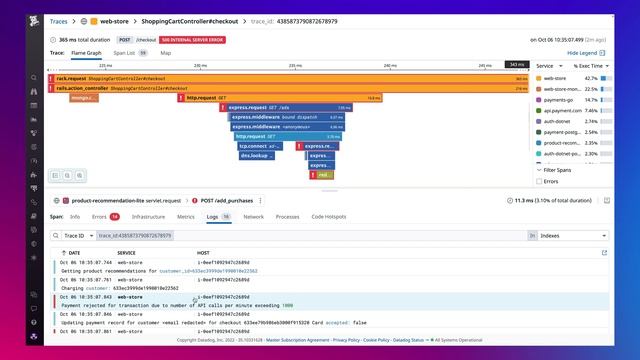The width and height of the screenshot is (640, 360).
Task: Click the HOST column header
Action: click(203, 253)
